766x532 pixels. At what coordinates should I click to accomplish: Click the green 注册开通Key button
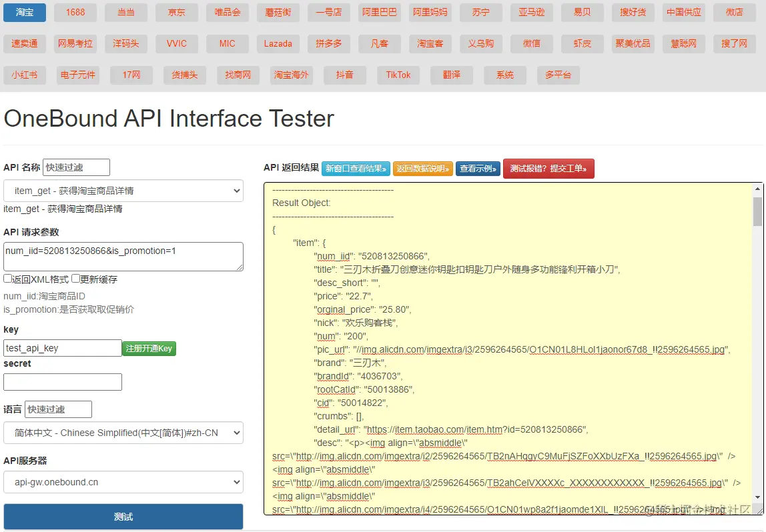coord(149,348)
